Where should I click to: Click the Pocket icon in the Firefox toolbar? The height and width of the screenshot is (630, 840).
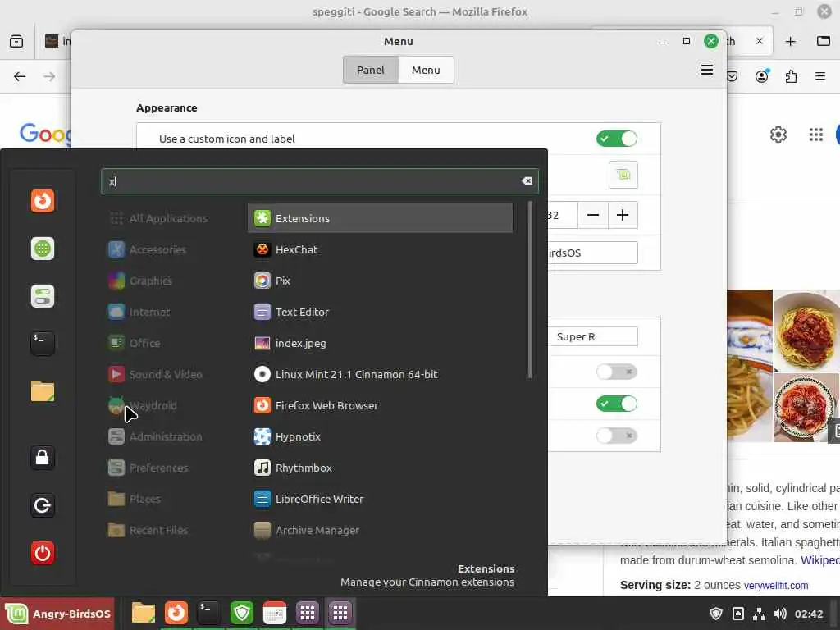(733, 76)
